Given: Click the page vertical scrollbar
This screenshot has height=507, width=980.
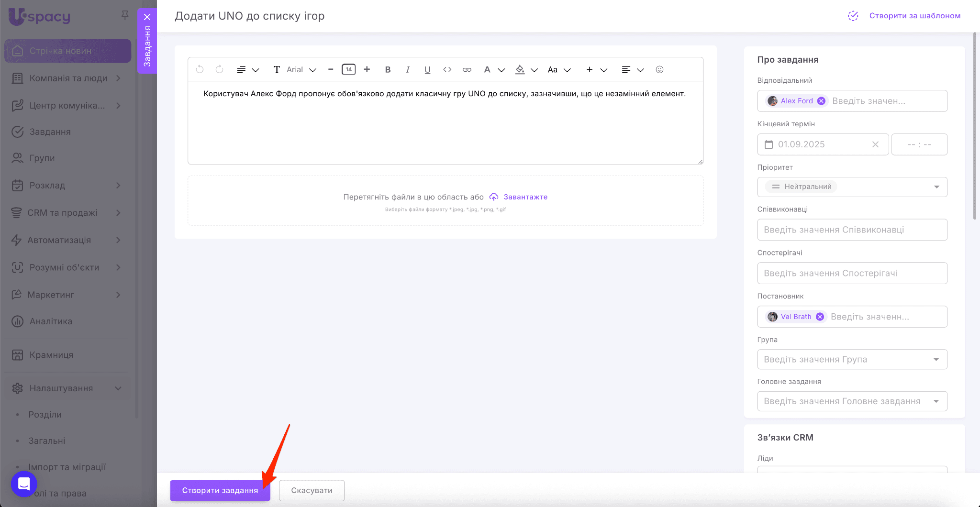Looking at the screenshot, I should pyautogui.click(x=975, y=126).
